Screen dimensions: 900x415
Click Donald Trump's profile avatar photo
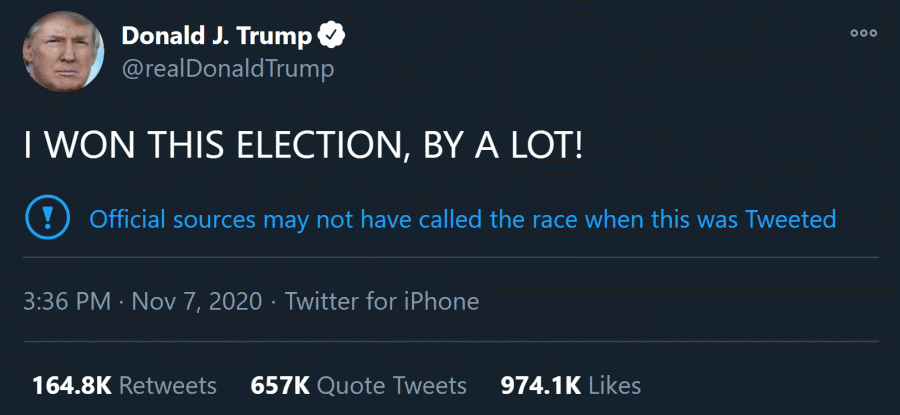[x=62, y=50]
